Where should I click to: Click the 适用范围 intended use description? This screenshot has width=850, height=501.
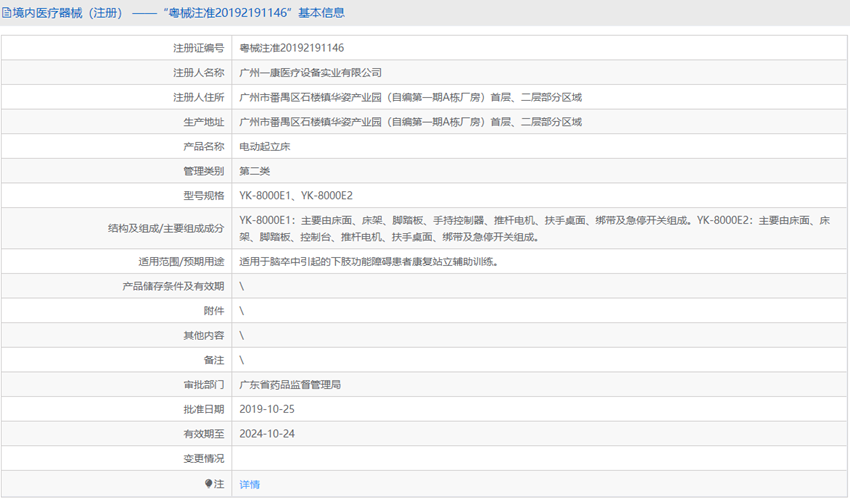369,261
